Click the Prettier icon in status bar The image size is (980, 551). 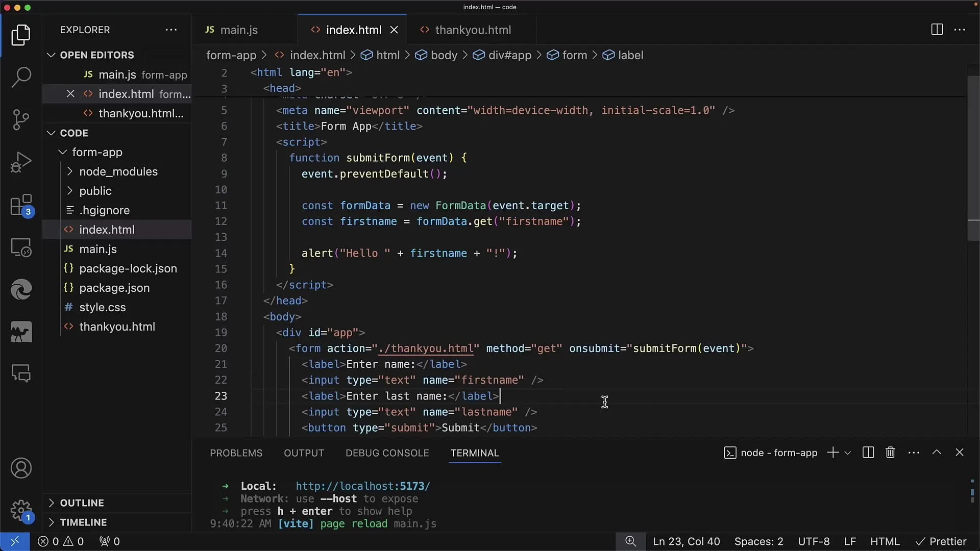942,541
